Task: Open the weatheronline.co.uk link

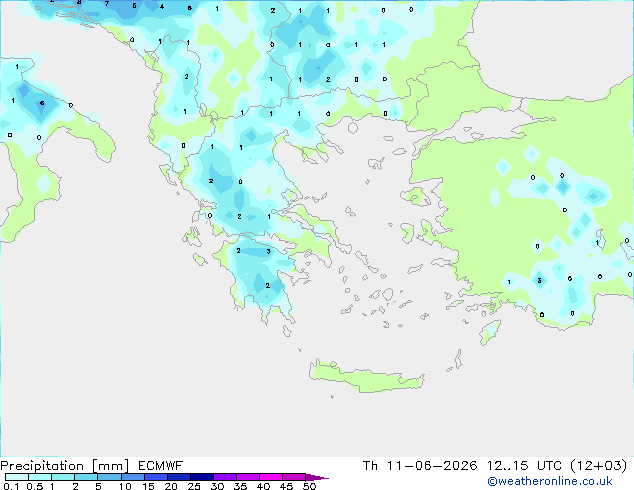Action: point(550,481)
